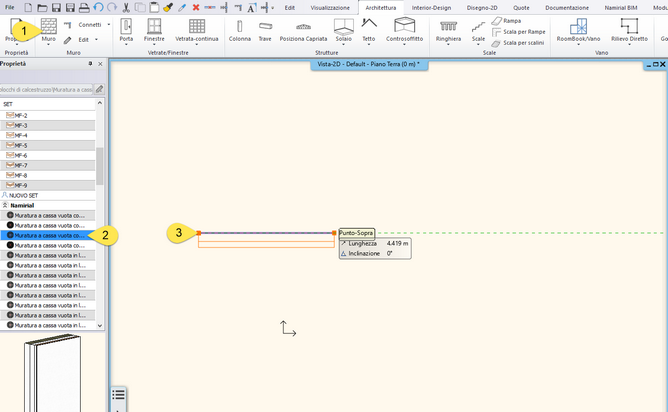Image resolution: width=668 pixels, height=412 pixels.
Task: Click the wall 3D preview thumbnail
Action: (x=52, y=373)
